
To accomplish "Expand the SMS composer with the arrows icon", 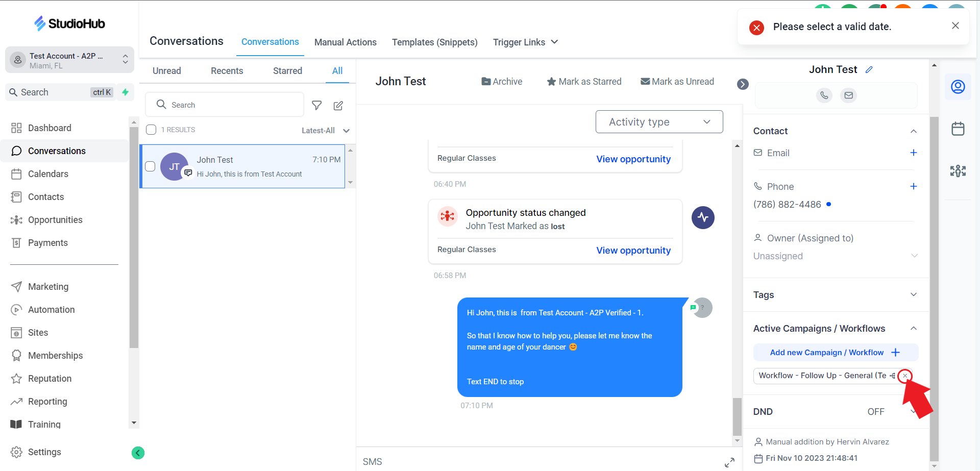I will pos(730,462).
